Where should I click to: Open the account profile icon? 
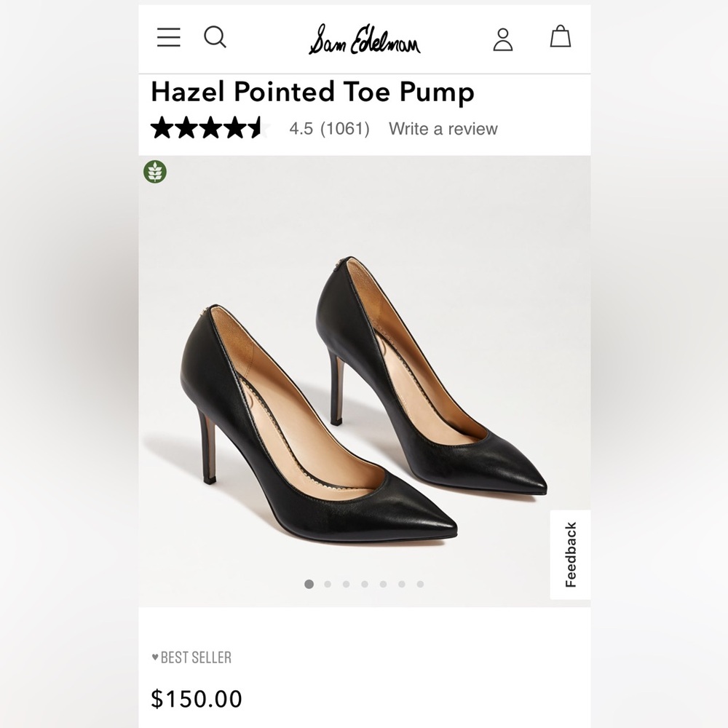(x=503, y=39)
